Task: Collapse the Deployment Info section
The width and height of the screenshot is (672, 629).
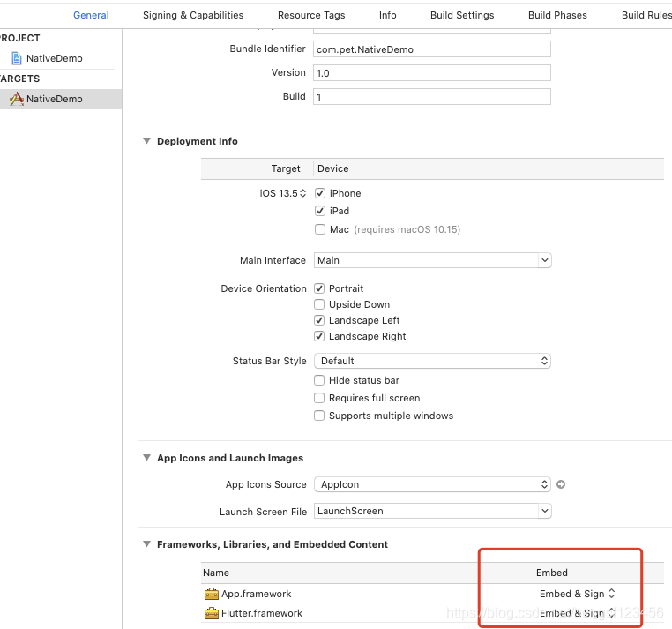Action: pyautogui.click(x=146, y=141)
